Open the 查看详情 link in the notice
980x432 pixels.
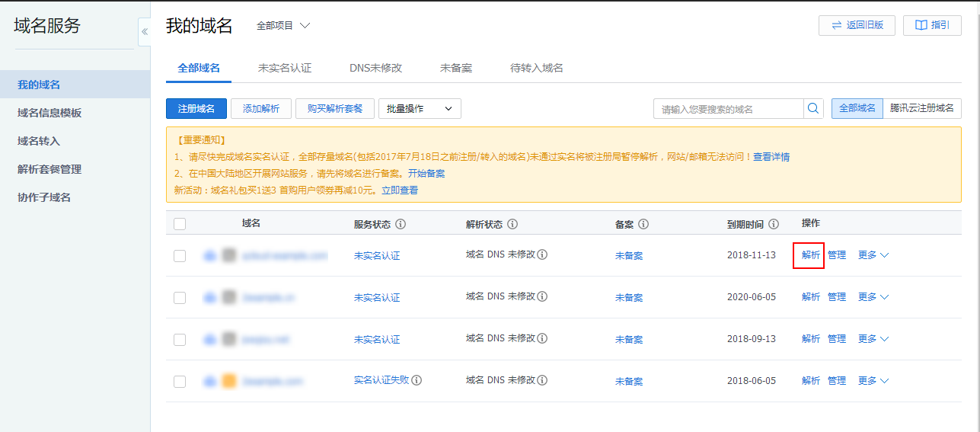[771, 157]
